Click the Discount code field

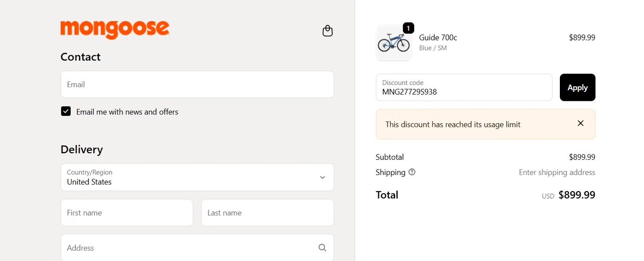coord(464,88)
